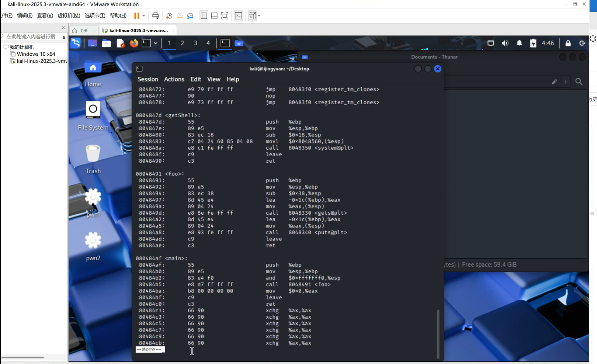Toggle Thunar path bar edit pencil icon
597x364 pixels.
click(554, 82)
